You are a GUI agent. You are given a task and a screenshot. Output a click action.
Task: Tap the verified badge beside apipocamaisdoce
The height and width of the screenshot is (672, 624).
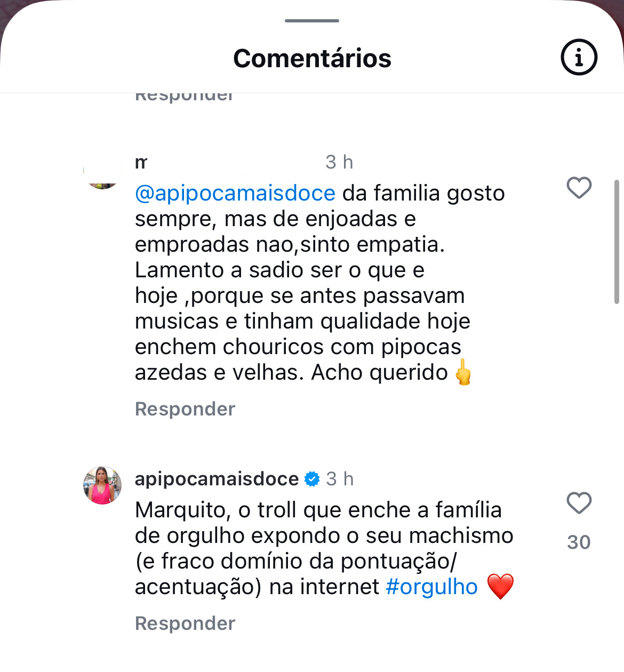click(x=311, y=479)
